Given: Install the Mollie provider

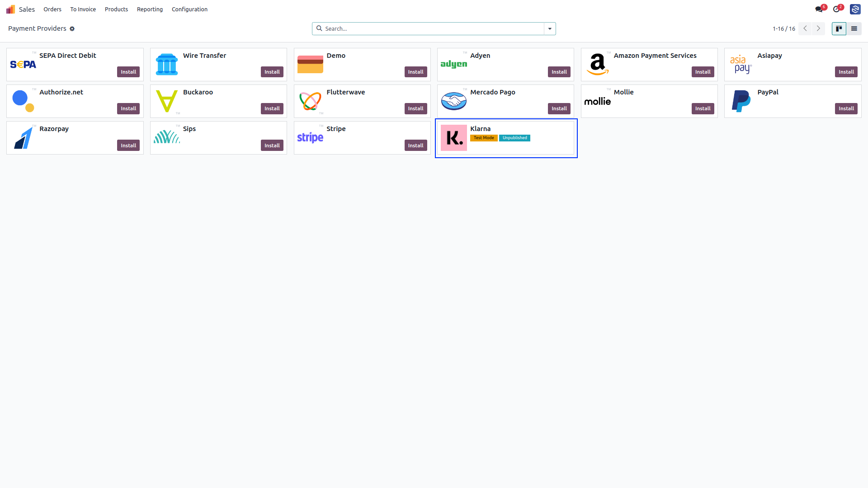Looking at the screenshot, I should point(703,108).
